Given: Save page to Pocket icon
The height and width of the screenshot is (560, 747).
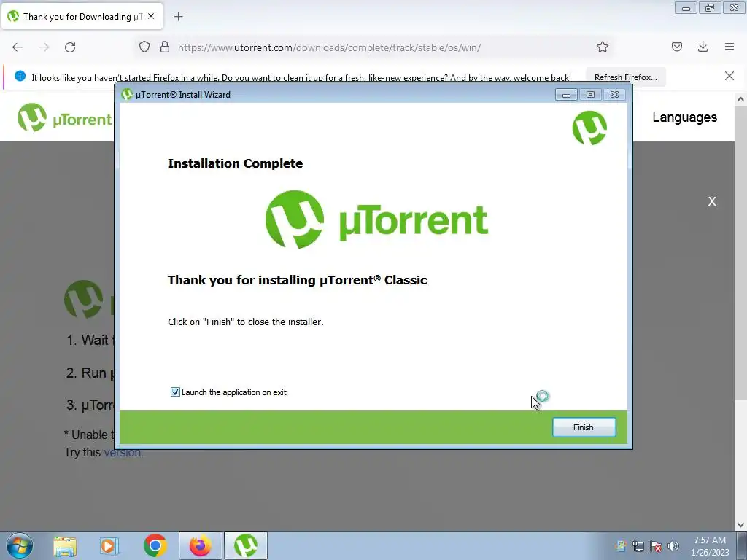Looking at the screenshot, I should point(676,47).
